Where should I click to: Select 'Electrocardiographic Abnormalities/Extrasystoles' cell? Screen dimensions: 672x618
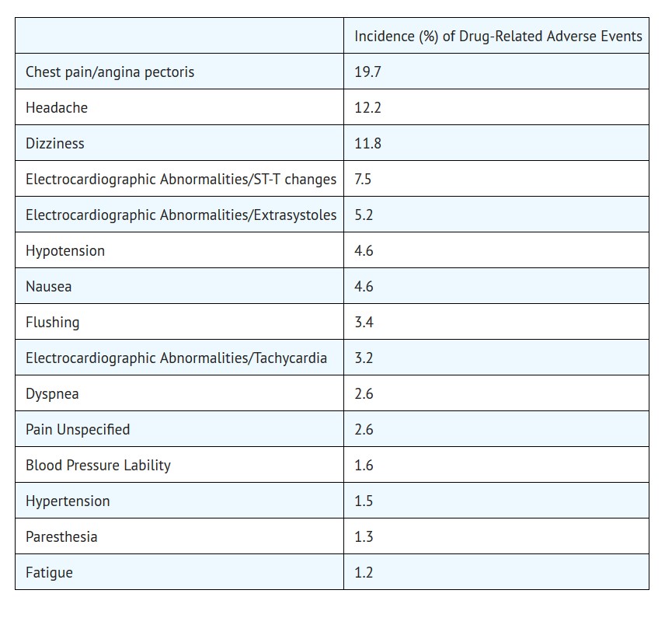(180, 215)
